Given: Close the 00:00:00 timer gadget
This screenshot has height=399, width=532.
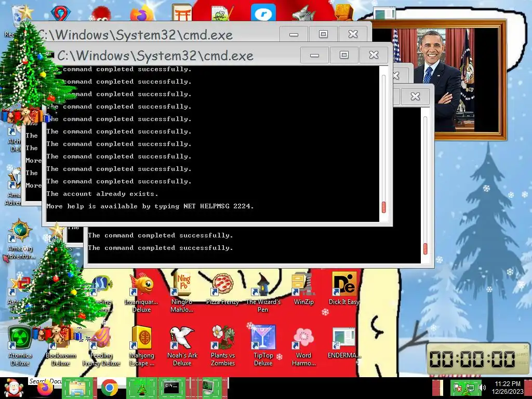Looking at the screenshot, I should (526, 347).
